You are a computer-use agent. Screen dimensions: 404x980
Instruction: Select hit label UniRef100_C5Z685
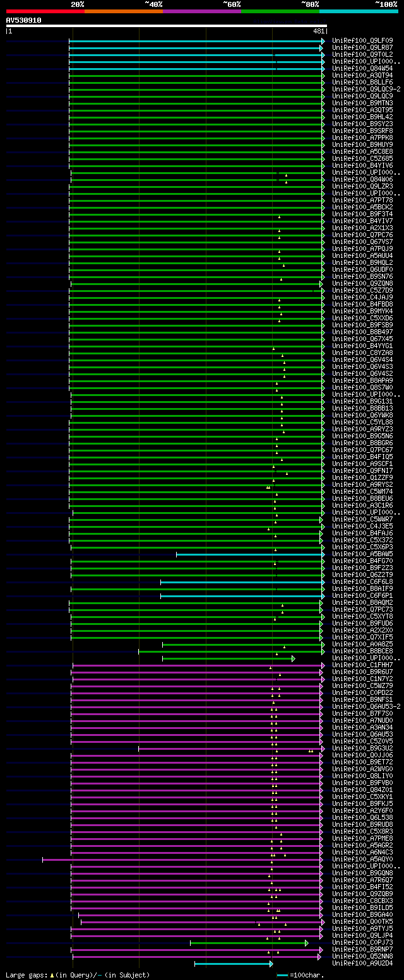tap(362, 158)
